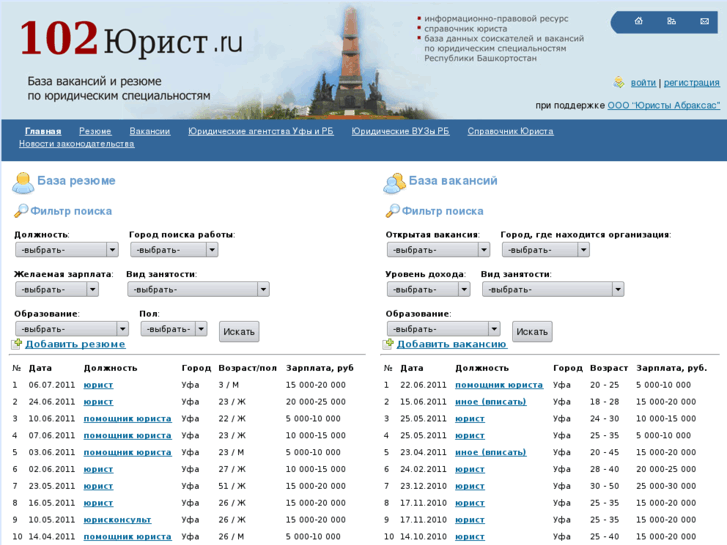
Task: Click magnifier icon in vacancy filter
Action: (x=392, y=211)
